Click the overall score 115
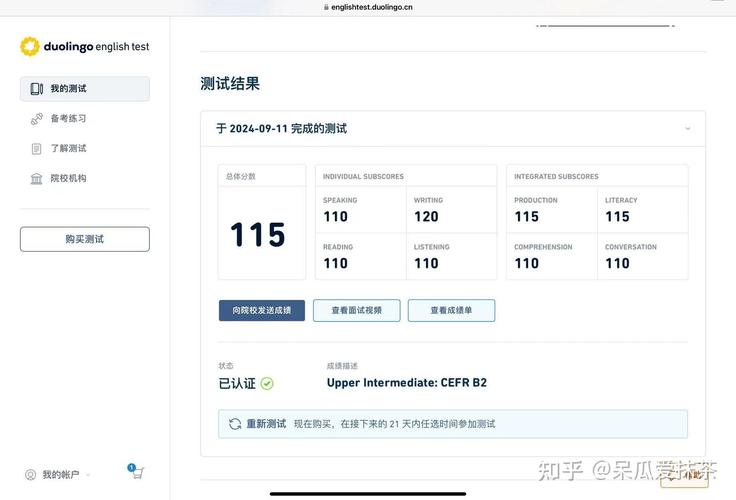The width and height of the screenshot is (736, 500). click(x=258, y=235)
